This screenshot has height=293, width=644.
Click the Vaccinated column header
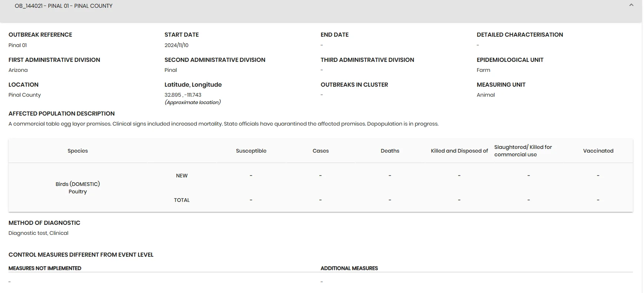tap(598, 151)
